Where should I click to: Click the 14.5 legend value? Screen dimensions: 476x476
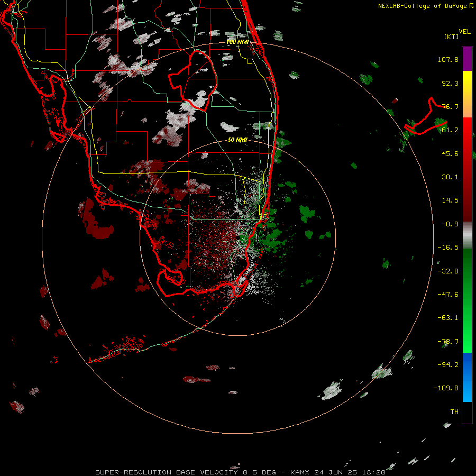pyautogui.click(x=450, y=200)
